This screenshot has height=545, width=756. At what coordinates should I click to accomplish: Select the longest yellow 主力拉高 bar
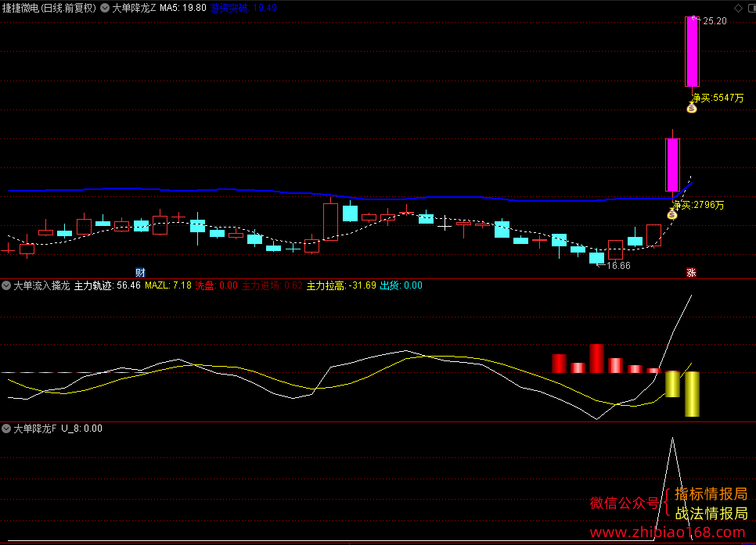click(x=692, y=394)
